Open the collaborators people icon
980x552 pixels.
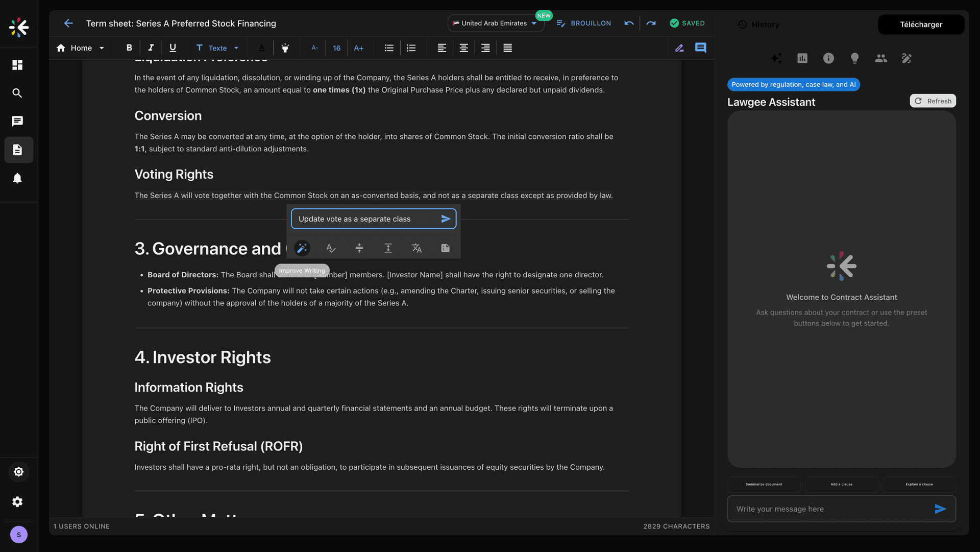(x=880, y=58)
